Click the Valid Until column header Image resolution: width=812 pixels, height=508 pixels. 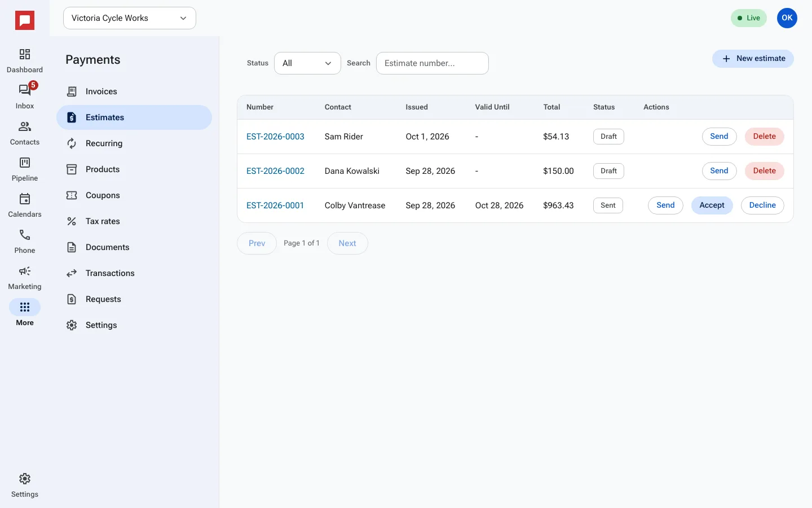click(492, 107)
